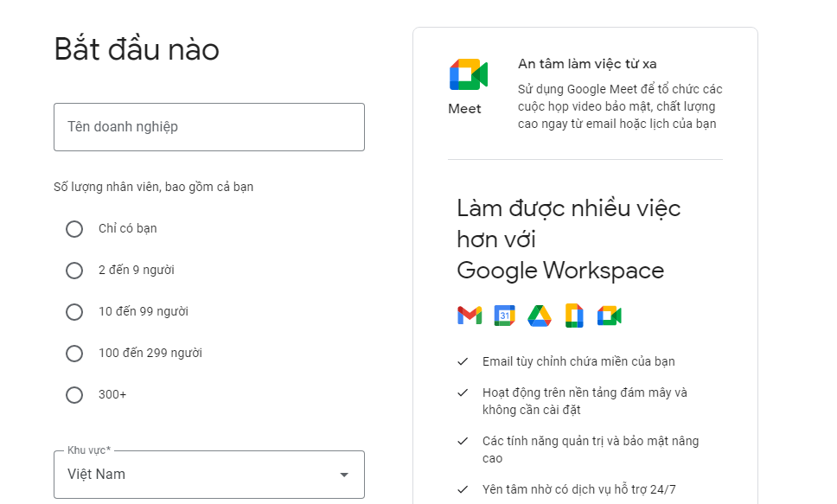Click the 'Tên doanh nghiệp' input field

coord(209,127)
